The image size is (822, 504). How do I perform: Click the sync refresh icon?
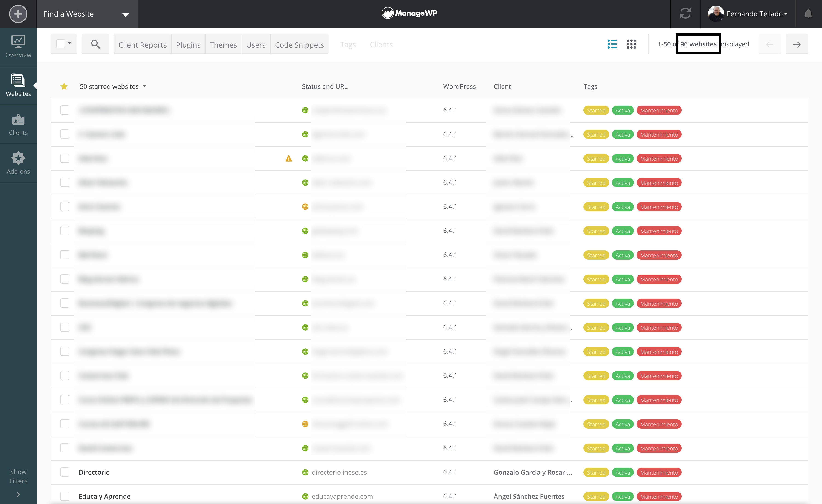685,14
